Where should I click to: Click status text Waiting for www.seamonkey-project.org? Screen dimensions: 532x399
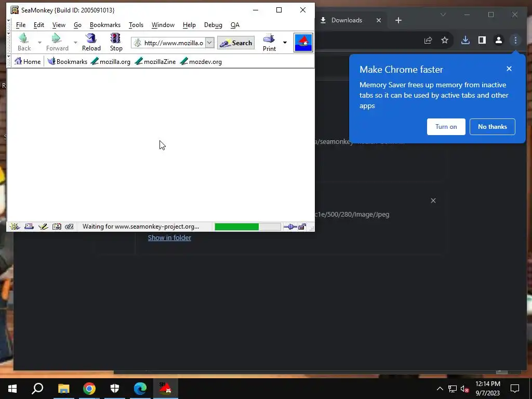[x=141, y=227]
